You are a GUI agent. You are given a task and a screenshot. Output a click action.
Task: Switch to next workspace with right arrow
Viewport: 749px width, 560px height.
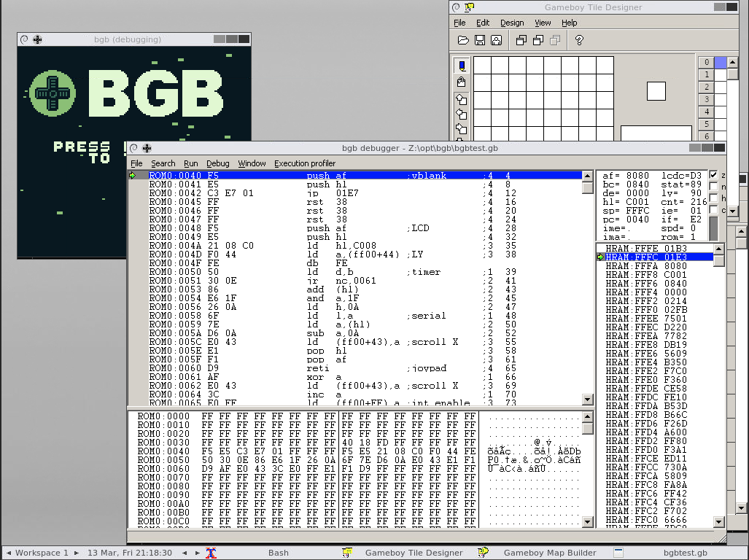(77, 553)
